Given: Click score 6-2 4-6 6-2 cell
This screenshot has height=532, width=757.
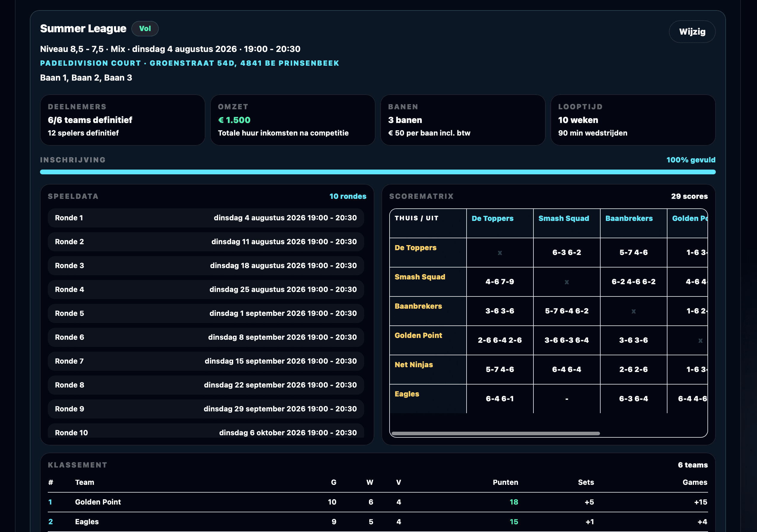Looking at the screenshot, I should coord(633,282).
